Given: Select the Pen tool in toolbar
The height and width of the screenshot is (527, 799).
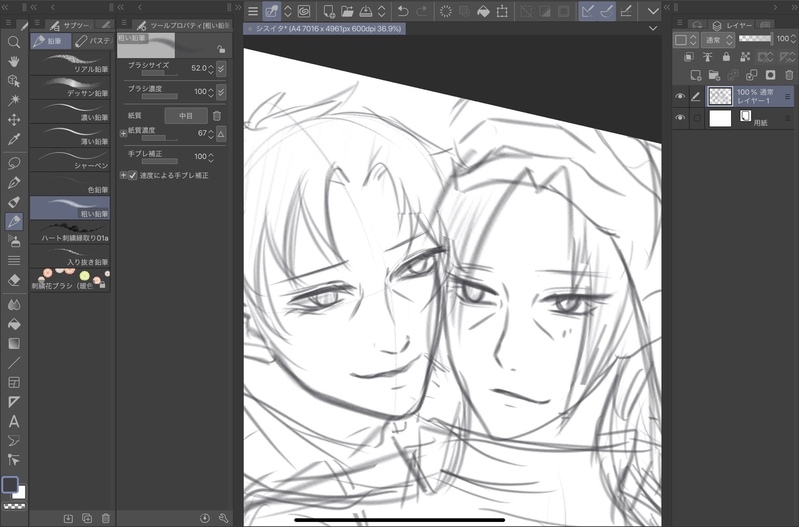Looking at the screenshot, I should click(14, 182).
